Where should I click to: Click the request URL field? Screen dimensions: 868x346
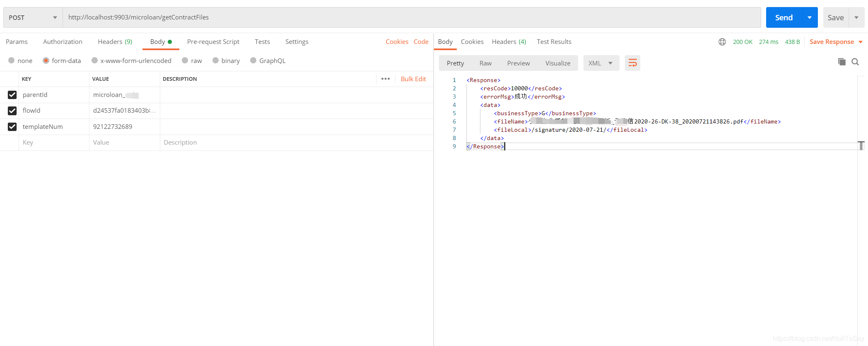click(x=412, y=17)
